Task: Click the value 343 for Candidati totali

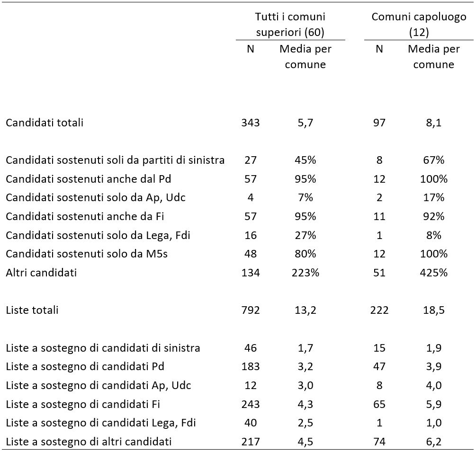Action: (x=251, y=123)
